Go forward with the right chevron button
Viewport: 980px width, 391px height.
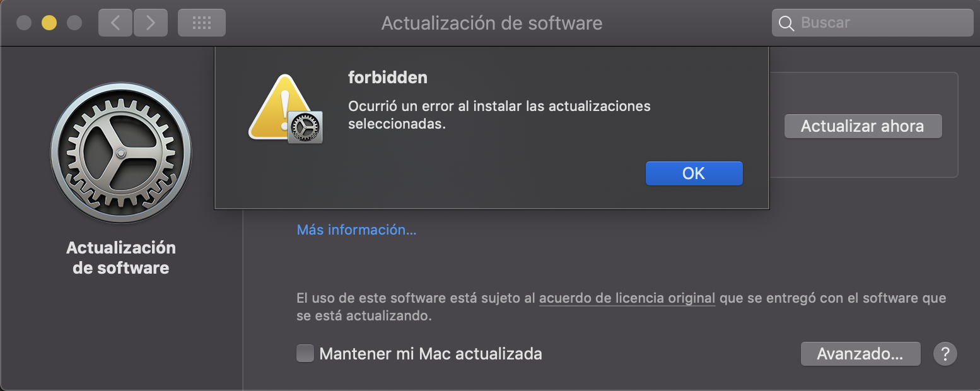click(x=150, y=23)
